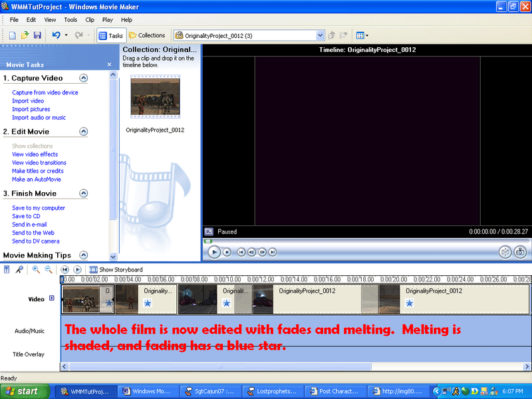This screenshot has height=399, width=532.
Task: Click the Undo arrow icon
Action: tap(56, 35)
